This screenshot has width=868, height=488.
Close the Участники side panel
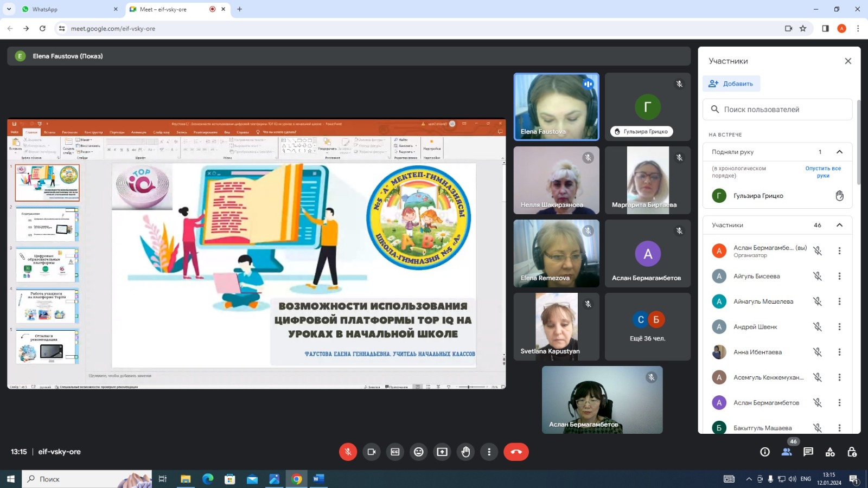coord(848,61)
